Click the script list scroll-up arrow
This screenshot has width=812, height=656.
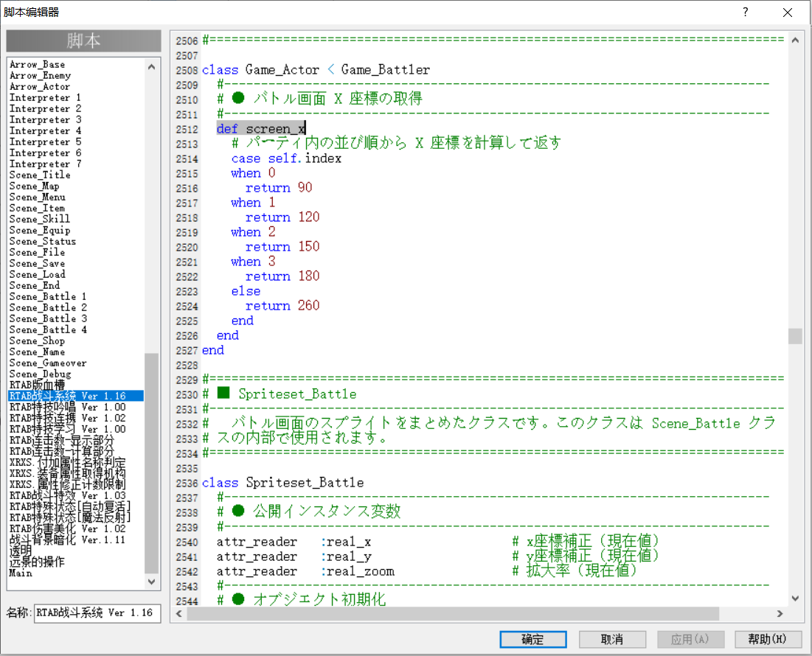151,67
